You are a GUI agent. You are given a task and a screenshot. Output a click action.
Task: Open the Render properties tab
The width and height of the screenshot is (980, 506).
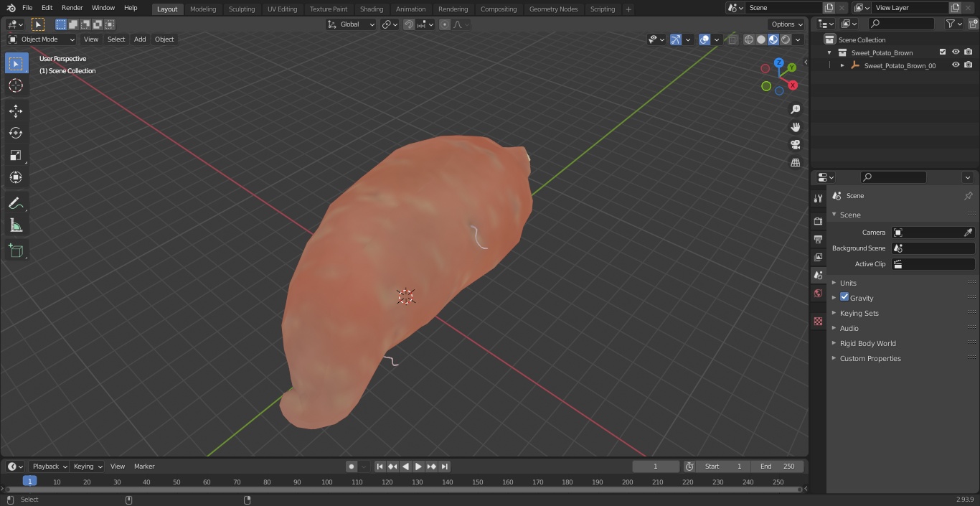818,221
